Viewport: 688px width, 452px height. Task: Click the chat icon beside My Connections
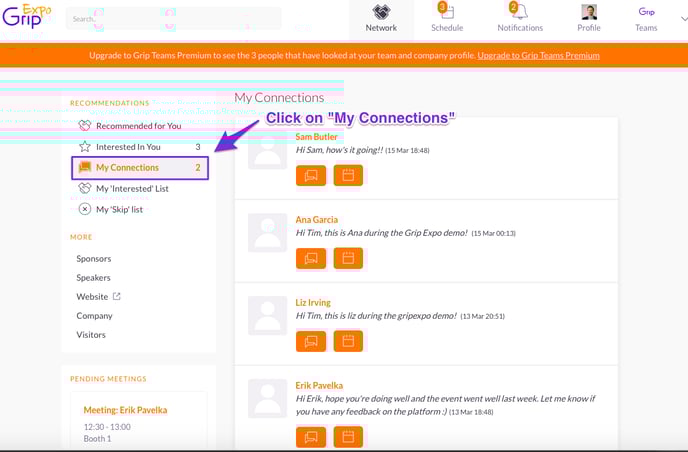(85, 167)
